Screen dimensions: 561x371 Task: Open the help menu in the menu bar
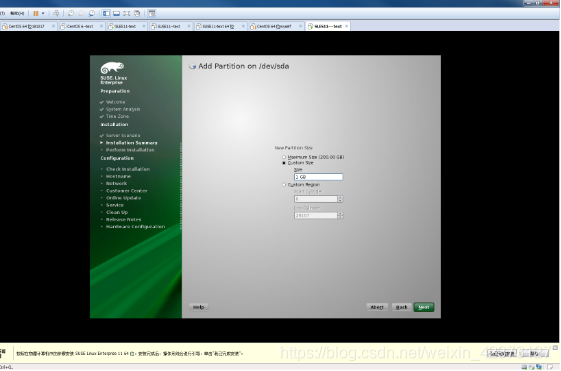(x=17, y=13)
